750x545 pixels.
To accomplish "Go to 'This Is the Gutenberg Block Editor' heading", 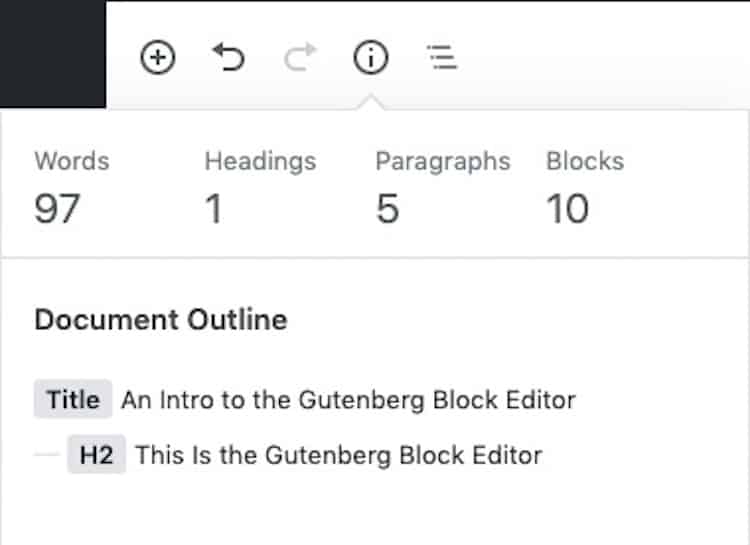I will (339, 455).
